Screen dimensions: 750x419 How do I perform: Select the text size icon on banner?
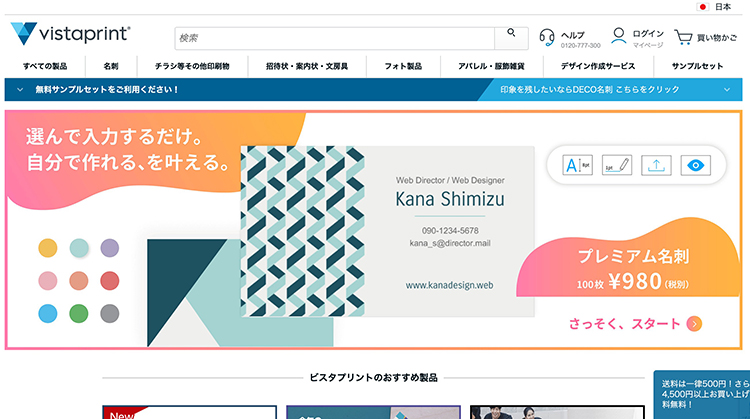coord(577,165)
